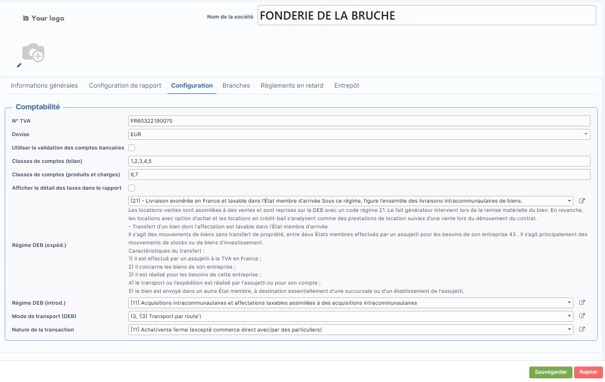Click the N° TVA input field
Screen dimensions: 605x382
tap(359, 121)
